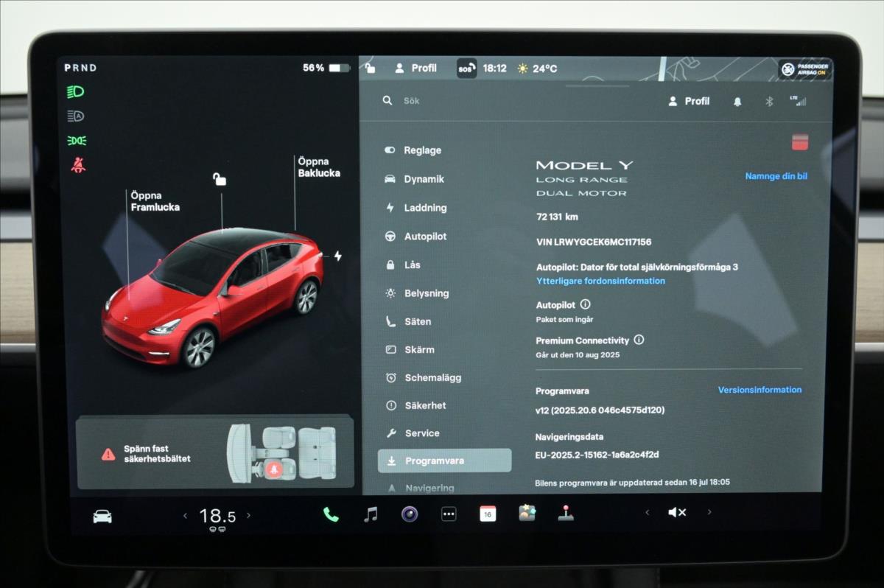Open Bluetooth settings icon
This screenshot has height=588, width=884.
coord(769,102)
